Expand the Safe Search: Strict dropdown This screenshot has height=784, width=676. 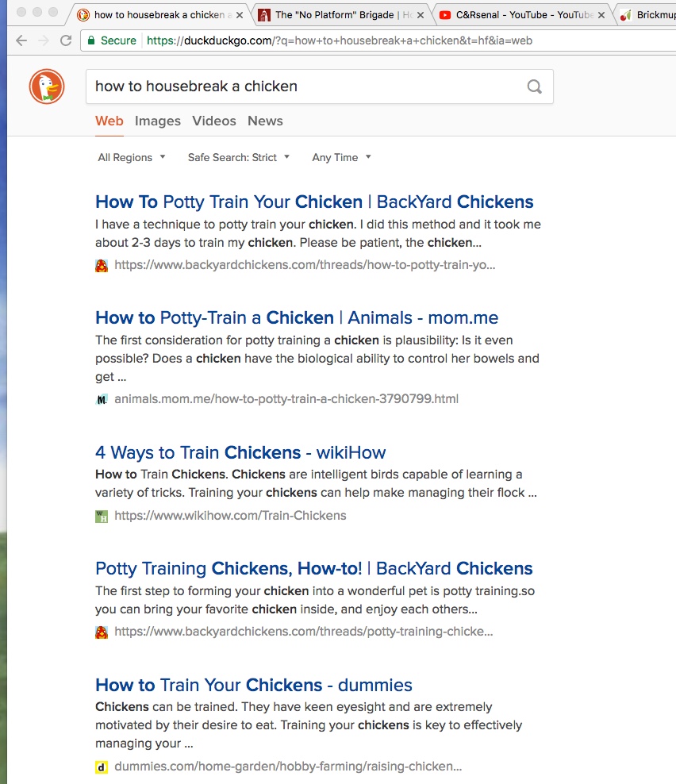click(239, 157)
